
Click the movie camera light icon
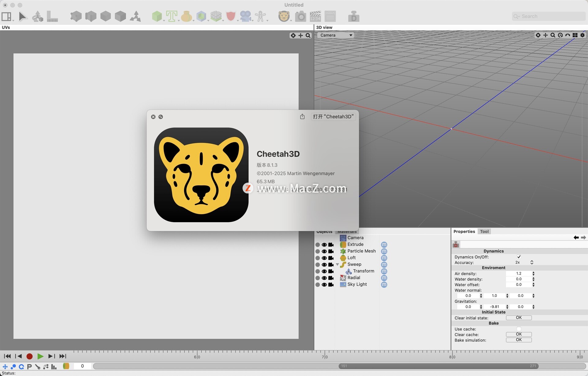[245, 16]
